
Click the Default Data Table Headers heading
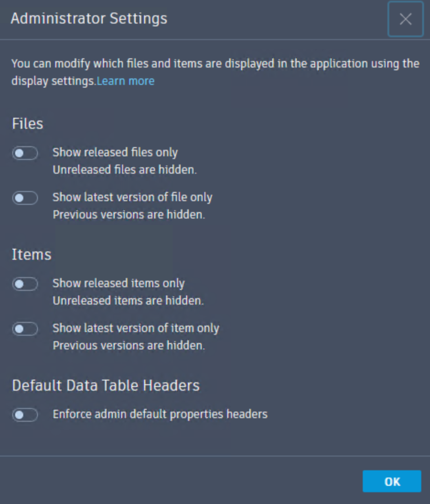(106, 384)
